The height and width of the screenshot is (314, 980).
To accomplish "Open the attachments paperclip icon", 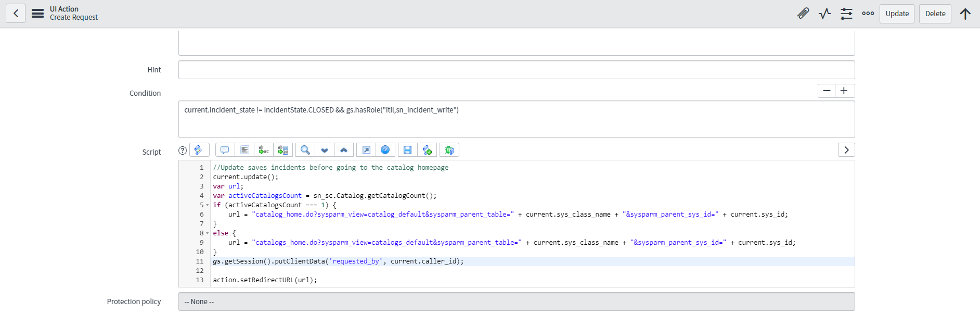I will [x=803, y=14].
